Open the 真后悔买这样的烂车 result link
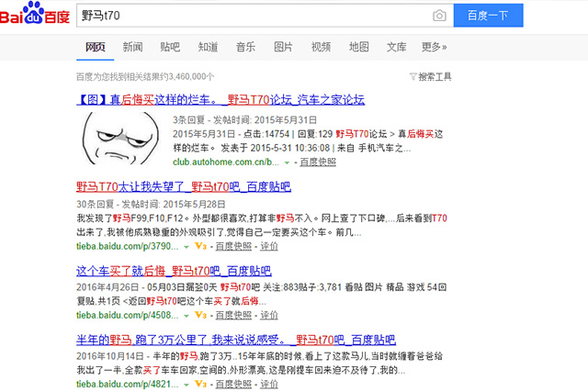Image resolution: width=588 pixels, height=392 pixels. tap(220, 99)
